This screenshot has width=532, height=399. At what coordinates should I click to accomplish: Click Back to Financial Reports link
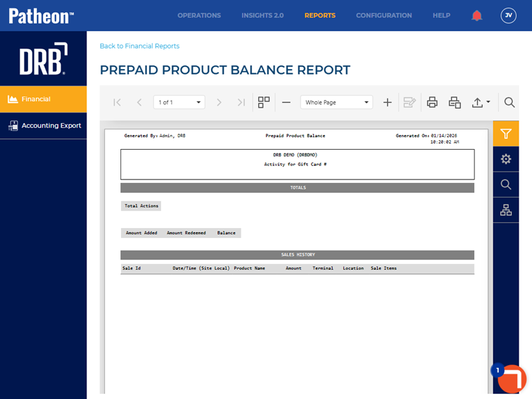[140, 46]
